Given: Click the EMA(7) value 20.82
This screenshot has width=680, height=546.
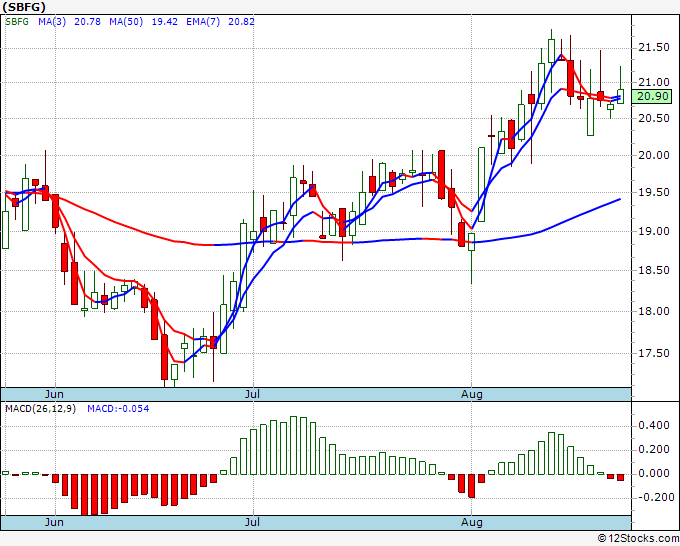Looking at the screenshot, I should [241, 22].
